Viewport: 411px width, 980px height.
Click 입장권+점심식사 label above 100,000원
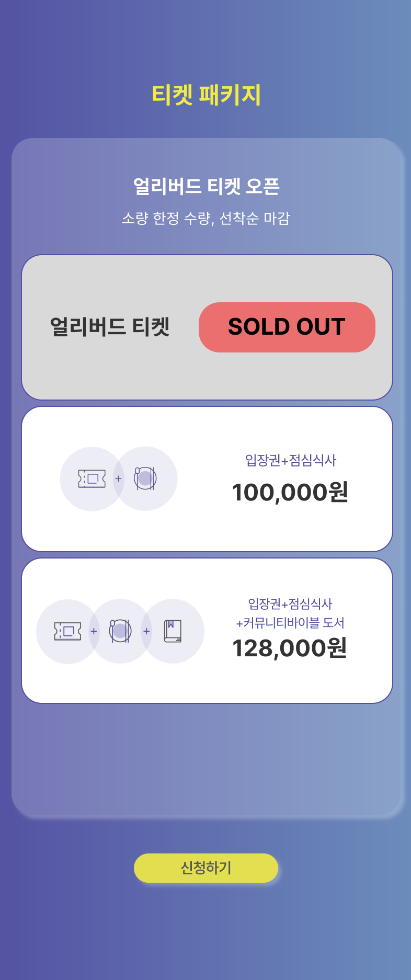(291, 460)
